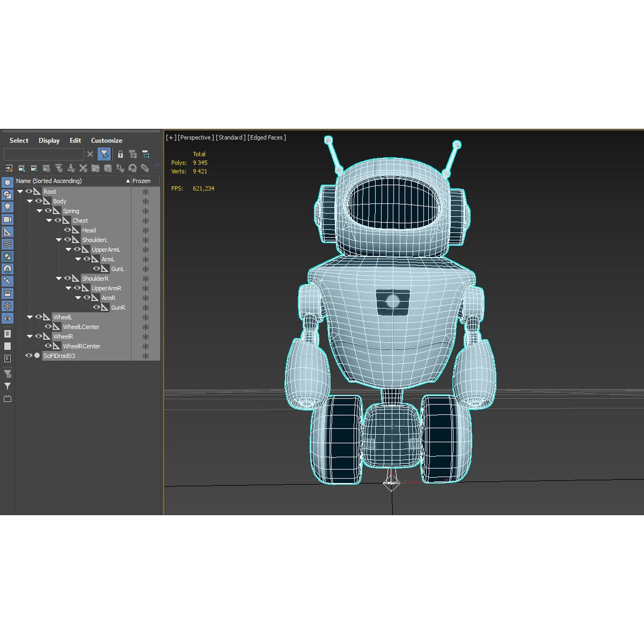Click the first icon in the container toolbar
This screenshot has width=644, height=644.
(x=9, y=168)
